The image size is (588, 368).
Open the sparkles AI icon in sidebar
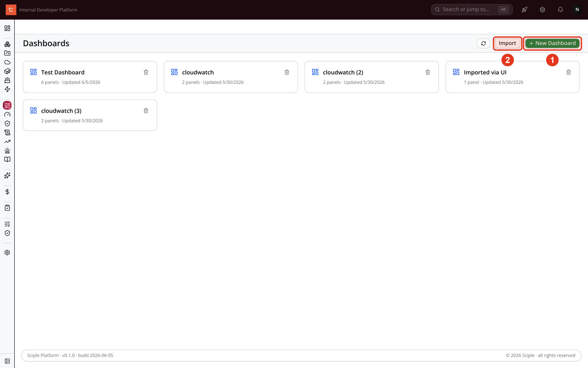[7, 176]
